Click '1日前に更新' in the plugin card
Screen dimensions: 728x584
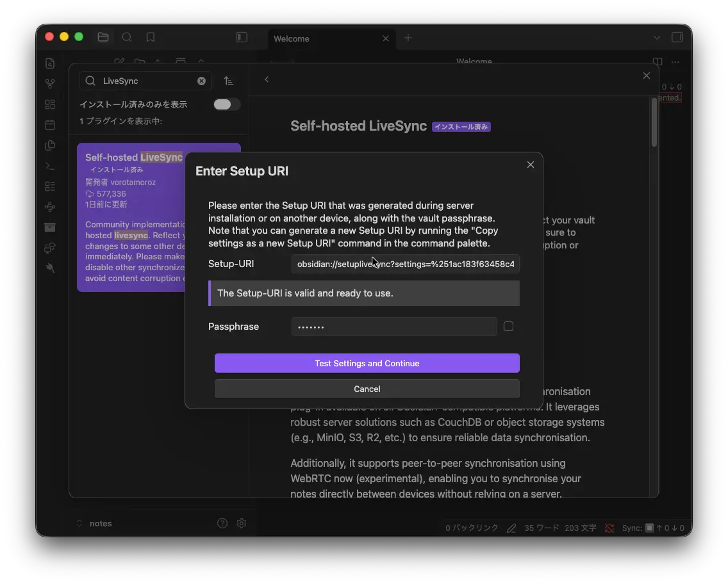click(x=106, y=204)
